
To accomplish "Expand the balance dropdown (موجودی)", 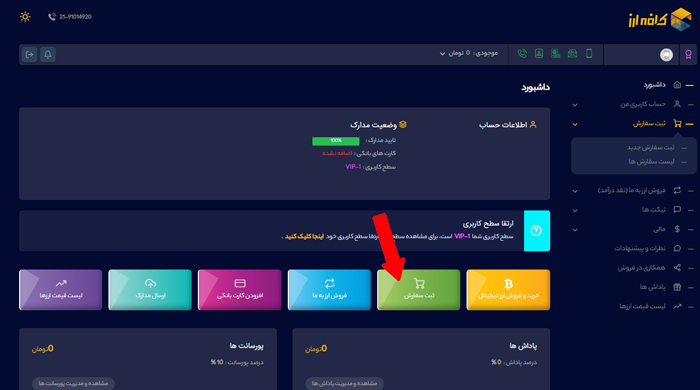I will (468, 53).
